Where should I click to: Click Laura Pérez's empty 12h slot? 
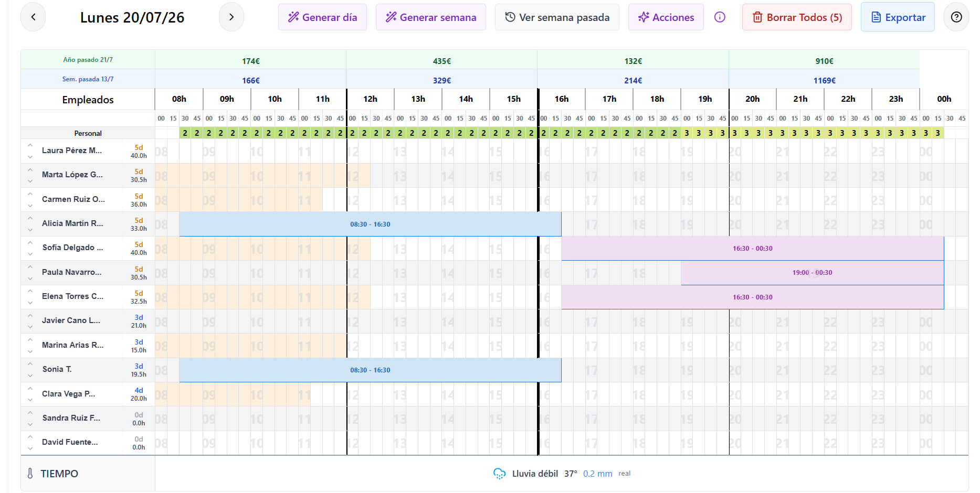click(370, 151)
